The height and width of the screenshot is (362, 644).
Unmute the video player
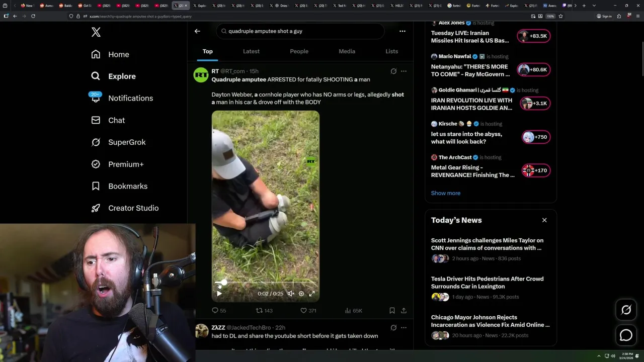(x=290, y=294)
